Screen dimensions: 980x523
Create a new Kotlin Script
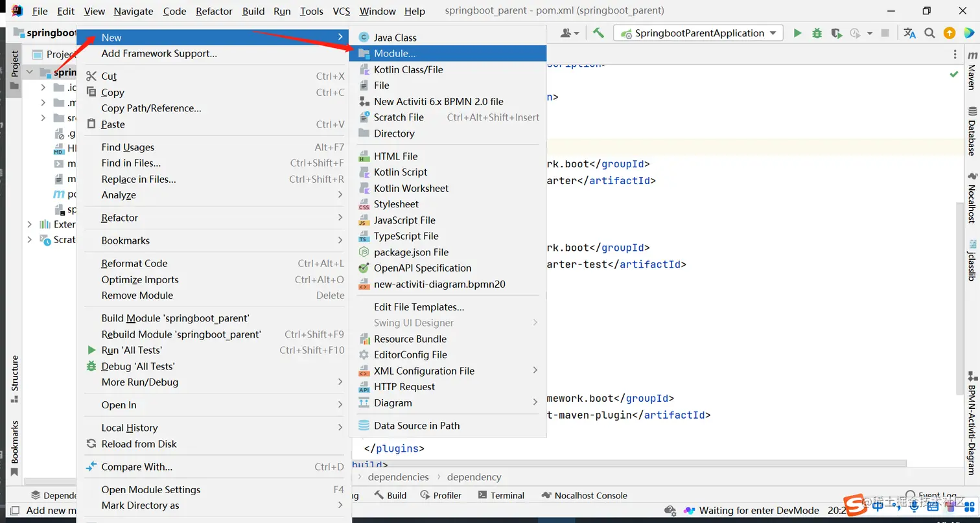point(448,172)
